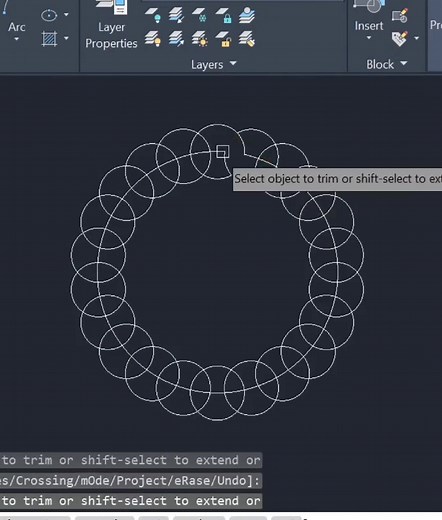Viewport: 442px width, 520px height.
Task: Click the layer Off icon with lightbulb
Action: click(x=153, y=15)
